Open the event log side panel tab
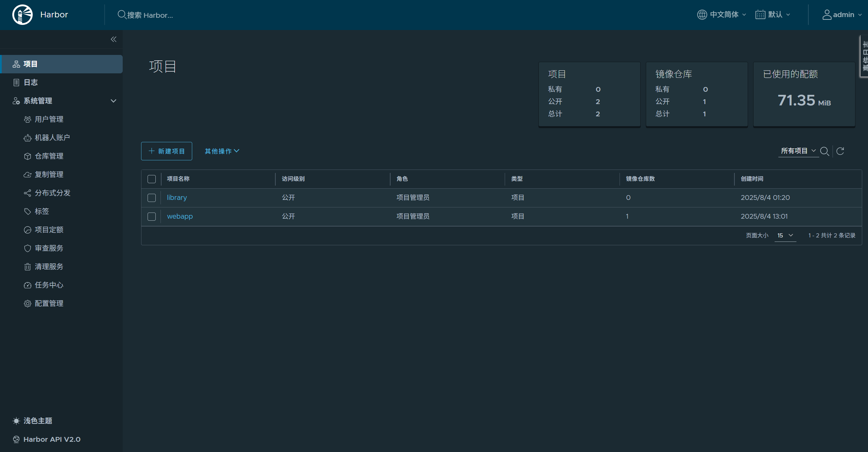The height and width of the screenshot is (452, 868). (864, 56)
